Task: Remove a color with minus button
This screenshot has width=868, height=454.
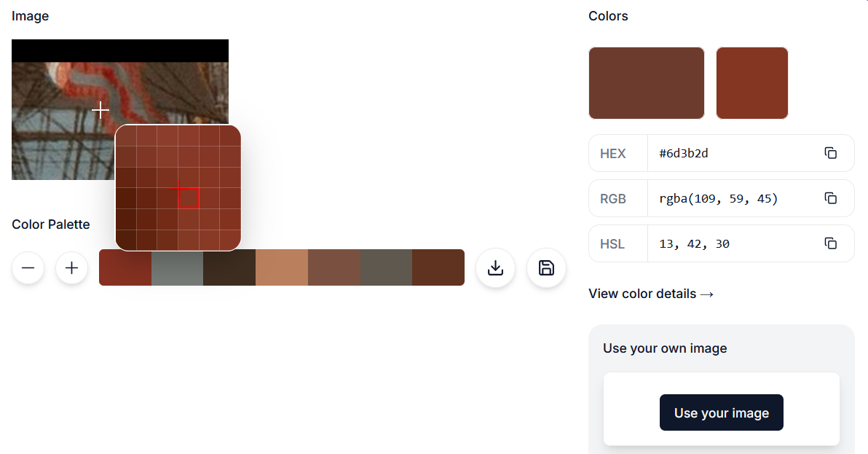Action: [28, 268]
